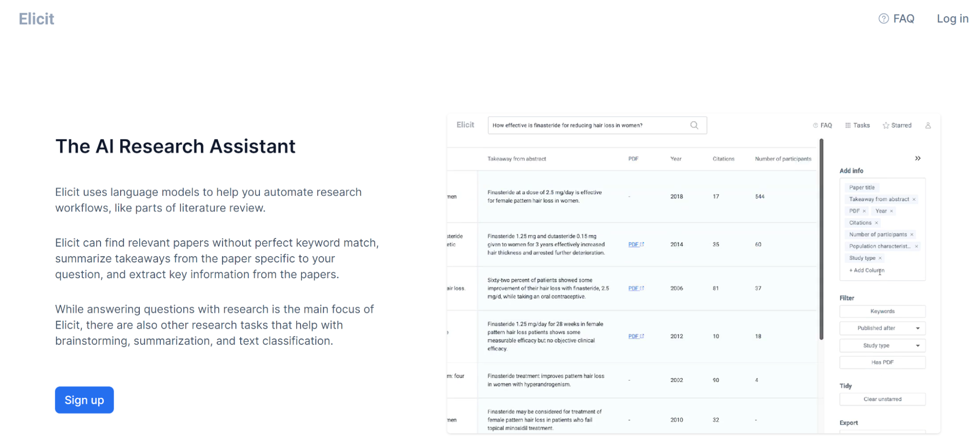980x442 pixels.
Task: Open FAQ in the top navigation
Action: [896, 19]
